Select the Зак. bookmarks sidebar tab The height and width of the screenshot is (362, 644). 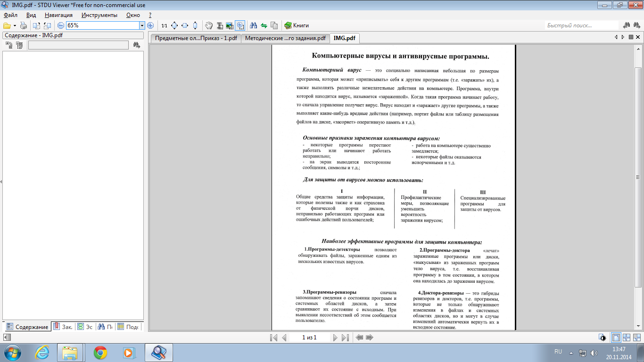(x=63, y=327)
